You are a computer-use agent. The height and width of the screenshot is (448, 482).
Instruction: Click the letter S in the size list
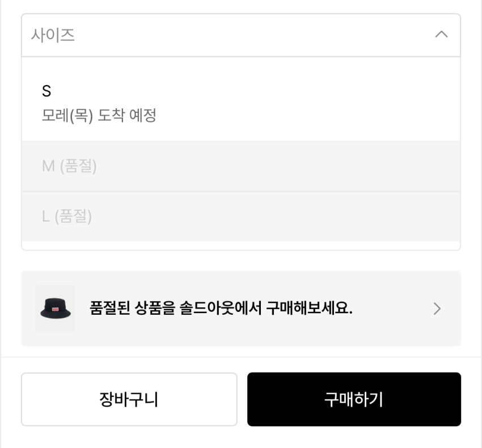click(x=46, y=91)
